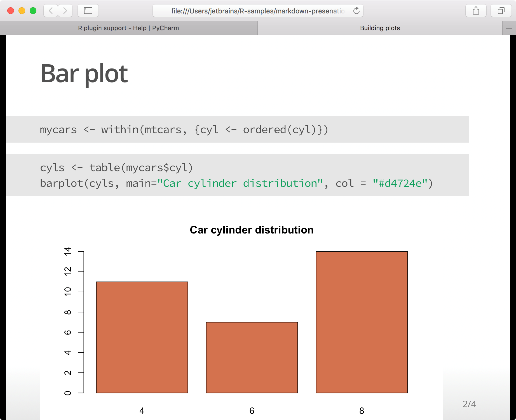Open a new tab with the plus button

pyautogui.click(x=509, y=28)
